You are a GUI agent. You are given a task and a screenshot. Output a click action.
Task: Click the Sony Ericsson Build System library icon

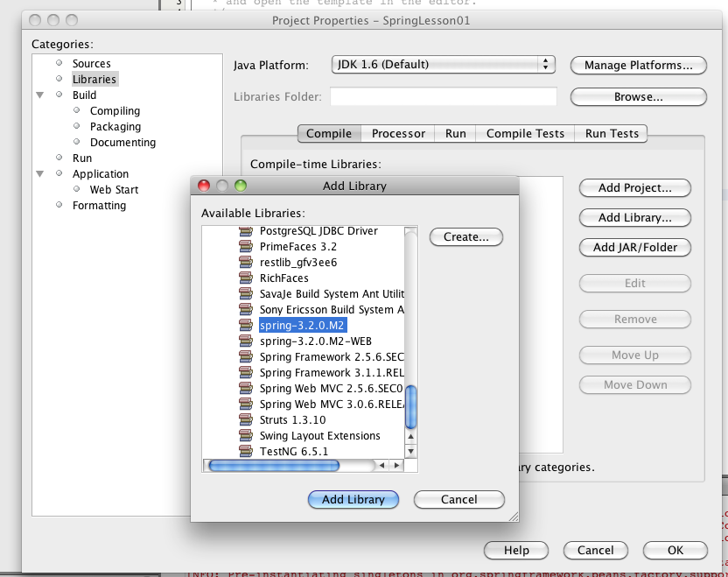coord(246,310)
